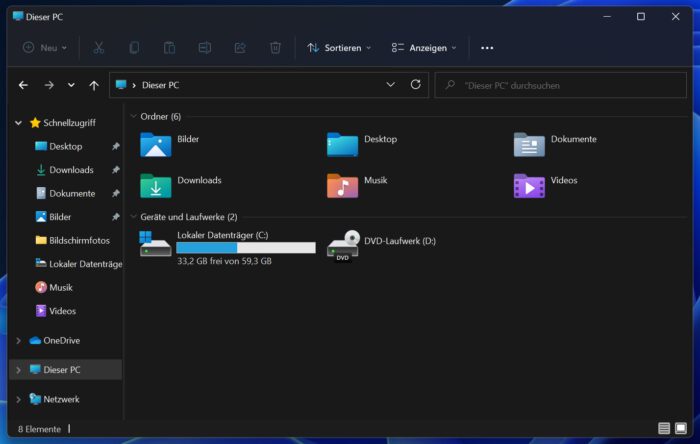This screenshot has width=700, height=444.
Task: Go back with the left arrow
Action: click(x=23, y=85)
